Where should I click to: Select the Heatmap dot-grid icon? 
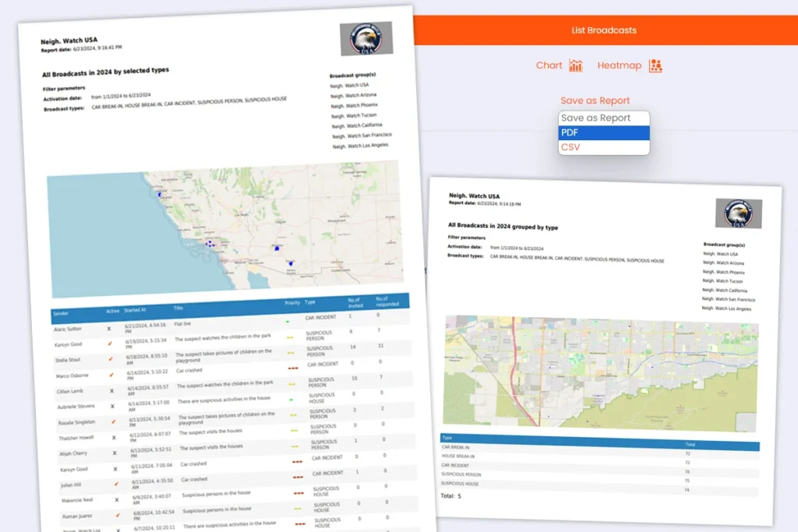pyautogui.click(x=655, y=65)
